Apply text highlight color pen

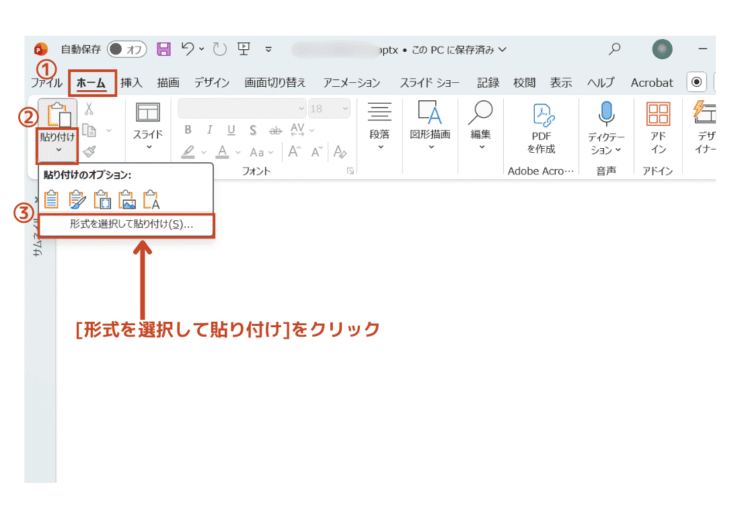coord(188,152)
